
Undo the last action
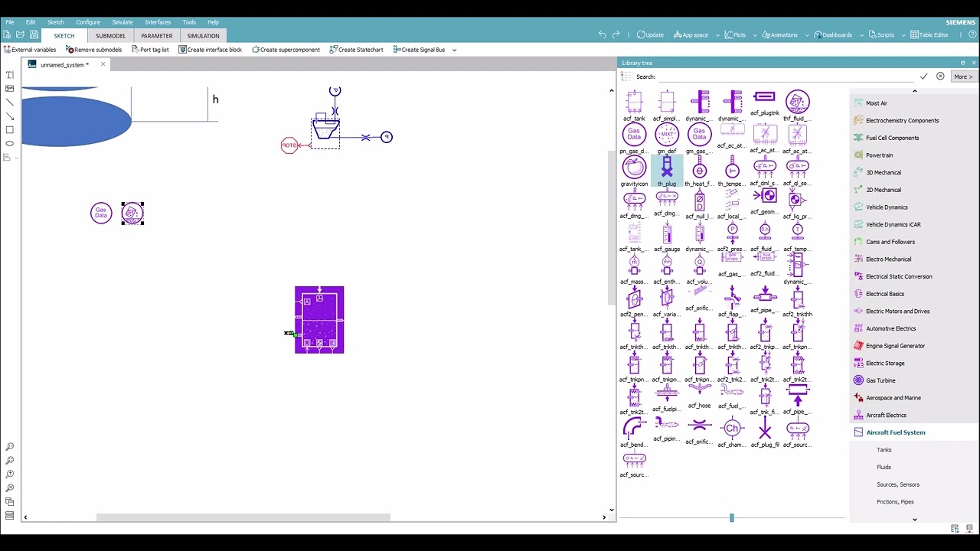(x=603, y=34)
